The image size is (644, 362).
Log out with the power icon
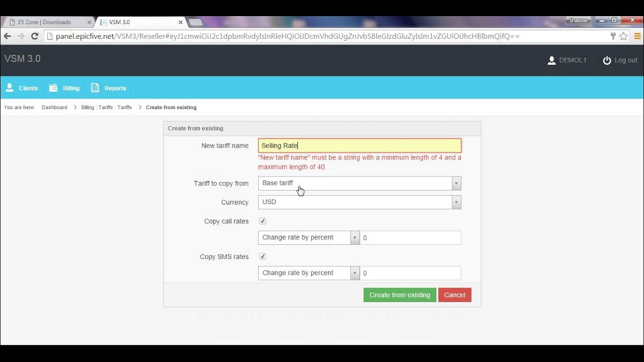click(x=620, y=60)
